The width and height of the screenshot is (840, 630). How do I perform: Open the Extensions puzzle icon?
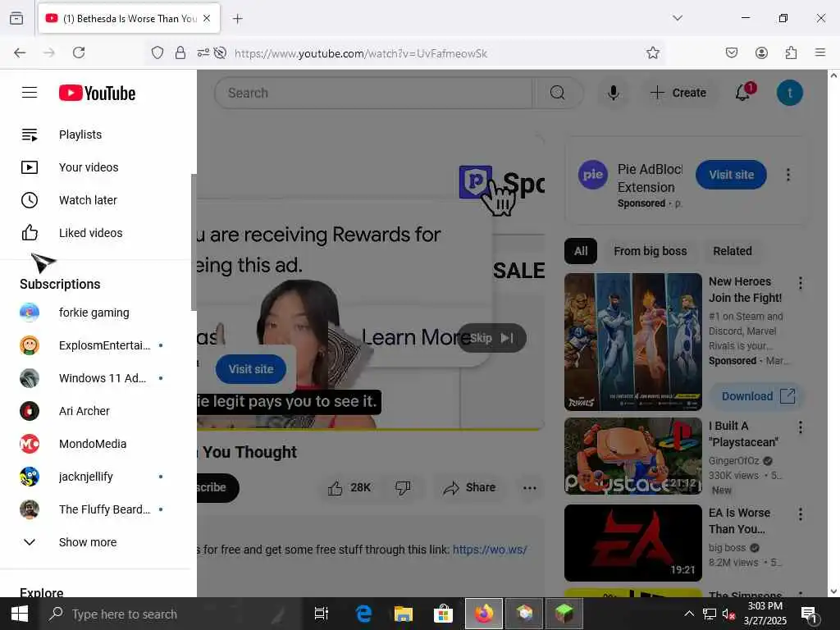pyautogui.click(x=792, y=52)
